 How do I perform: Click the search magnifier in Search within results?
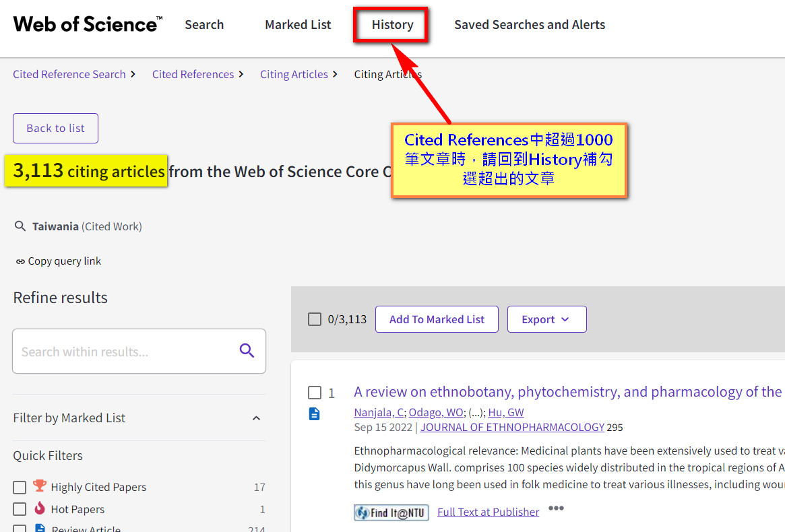(247, 351)
